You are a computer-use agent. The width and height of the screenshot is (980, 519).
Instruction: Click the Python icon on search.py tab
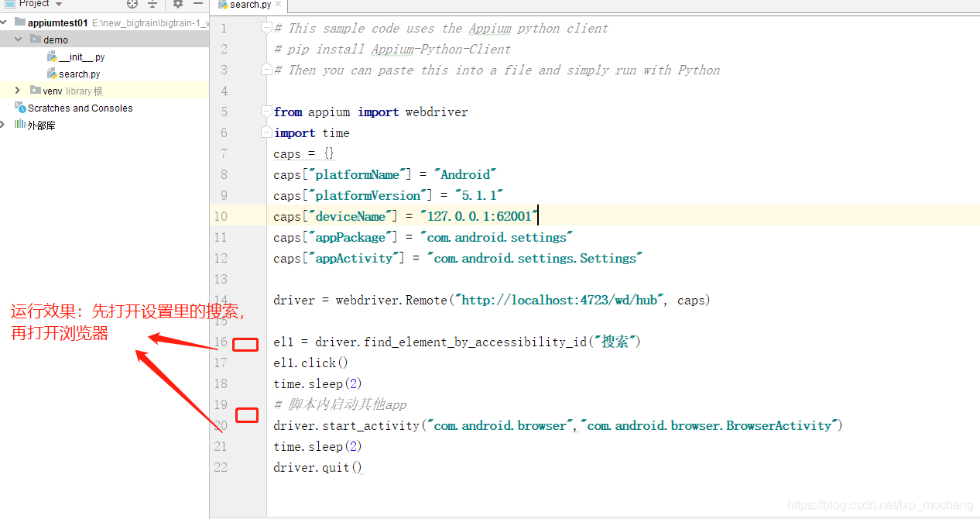coord(223,5)
